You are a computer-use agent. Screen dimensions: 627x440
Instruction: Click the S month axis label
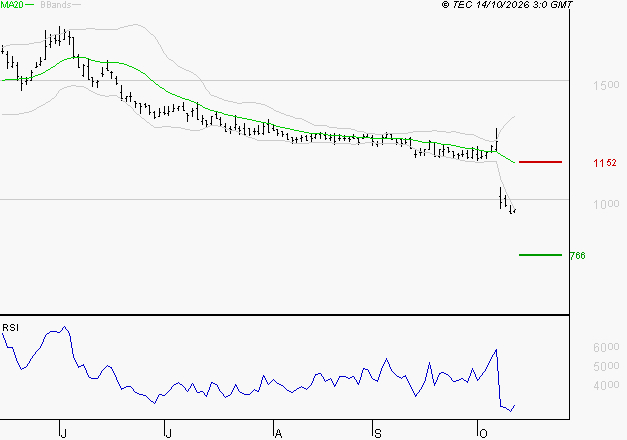[x=377, y=433]
